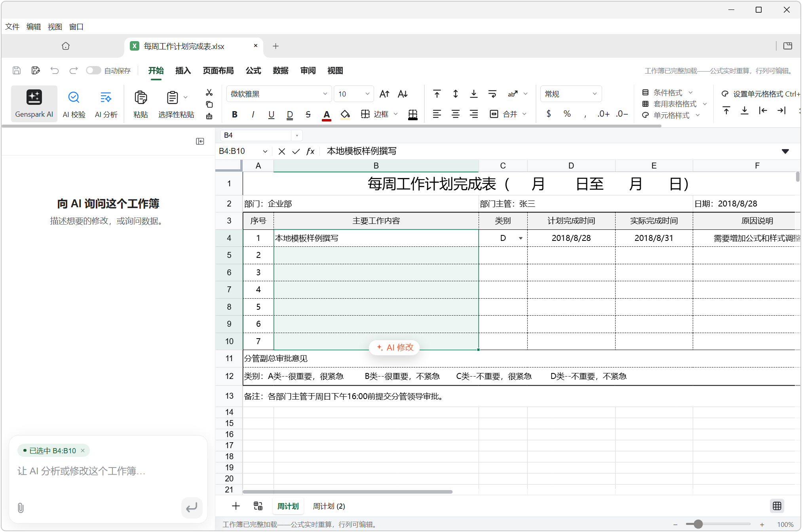Align cell content to middle vertically
The height and width of the screenshot is (532, 802).
click(456, 94)
